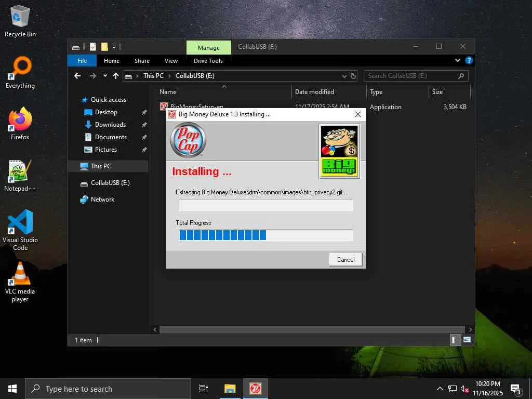Click the Application type cell
Image resolution: width=532 pixels, height=399 pixels.
385,107
